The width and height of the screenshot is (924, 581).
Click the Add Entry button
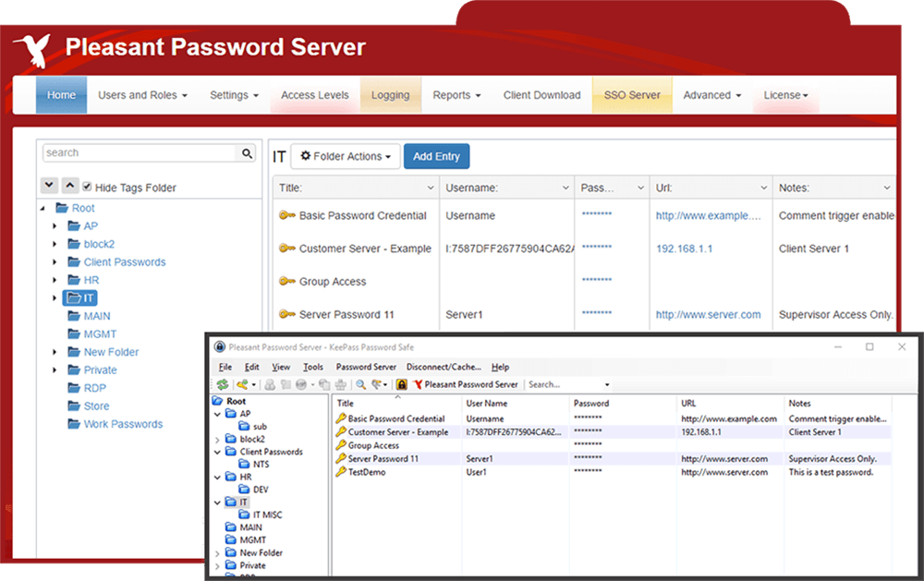(436, 156)
